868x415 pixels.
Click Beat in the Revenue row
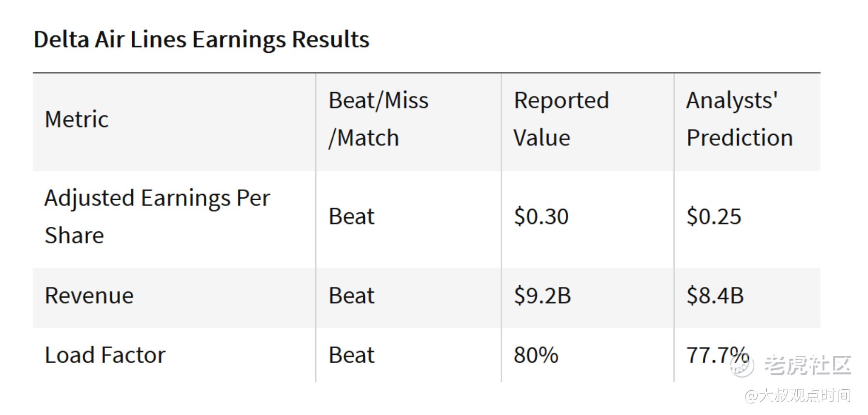pyautogui.click(x=351, y=296)
